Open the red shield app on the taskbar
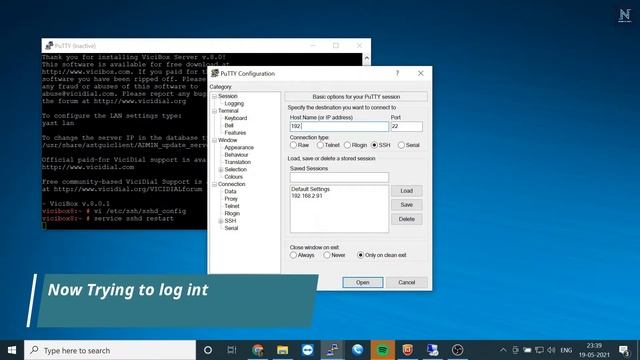The image size is (640, 360). (407, 350)
